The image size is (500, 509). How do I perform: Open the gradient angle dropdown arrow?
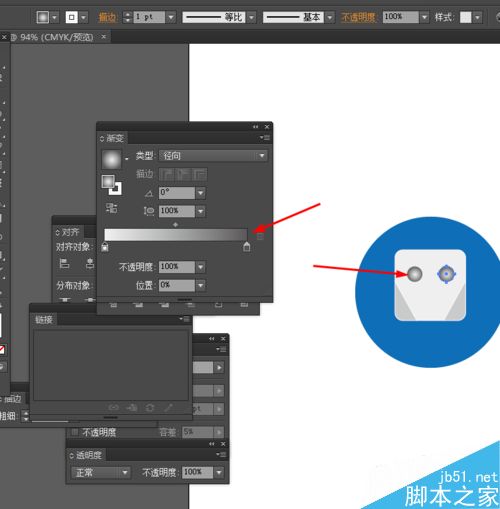(x=200, y=193)
